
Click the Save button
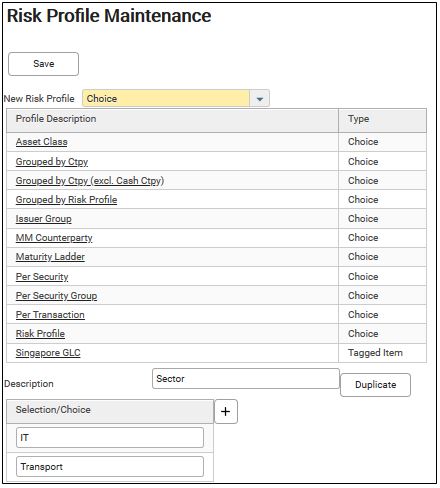coord(44,64)
